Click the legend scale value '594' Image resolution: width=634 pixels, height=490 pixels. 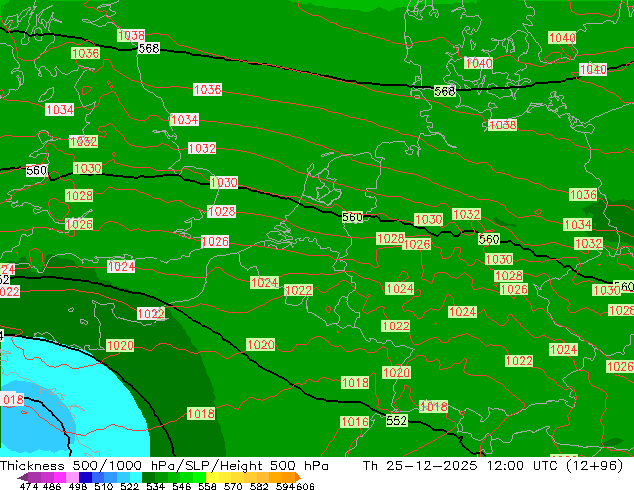[285, 486]
